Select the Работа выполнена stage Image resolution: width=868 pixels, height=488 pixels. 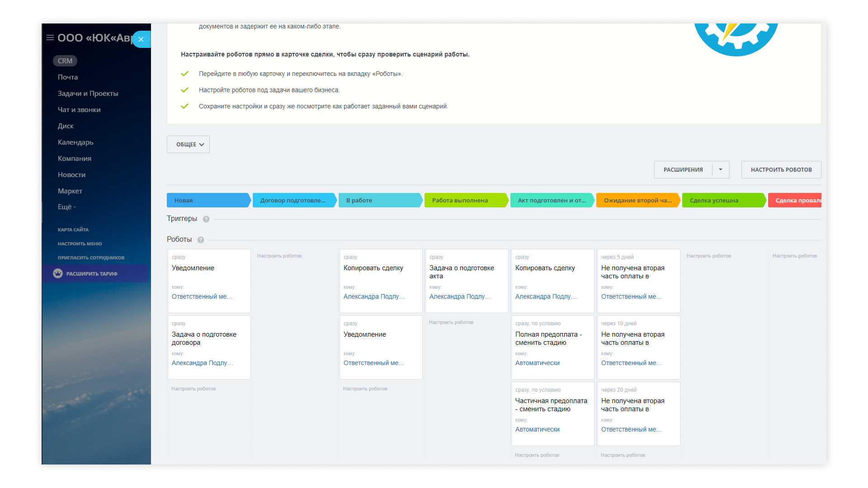pyautogui.click(x=466, y=201)
